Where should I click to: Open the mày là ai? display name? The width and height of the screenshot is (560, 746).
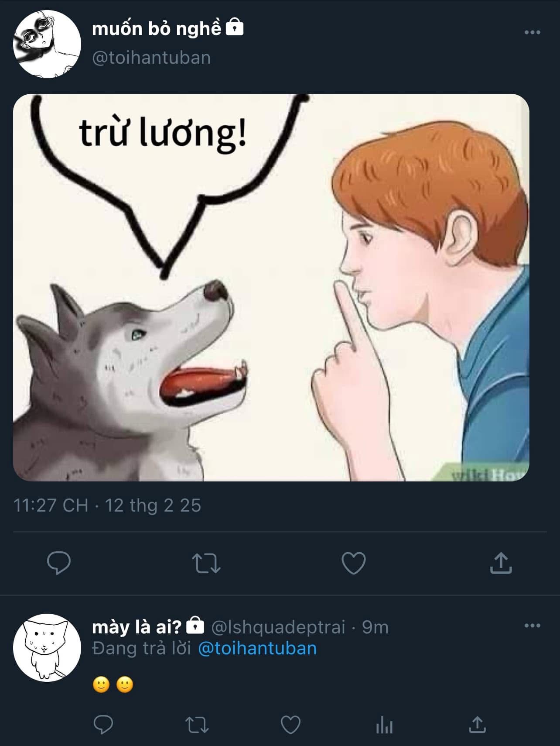pyautogui.click(x=137, y=627)
